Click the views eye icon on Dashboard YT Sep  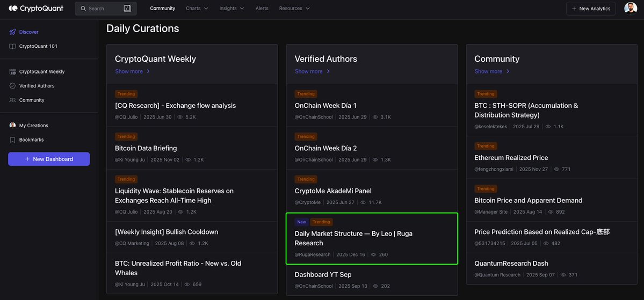pyautogui.click(x=376, y=286)
